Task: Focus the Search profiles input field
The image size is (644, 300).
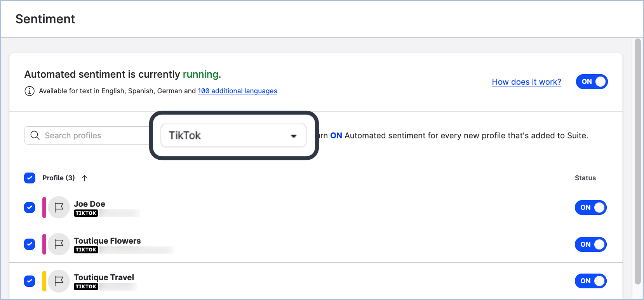Action: (x=93, y=135)
